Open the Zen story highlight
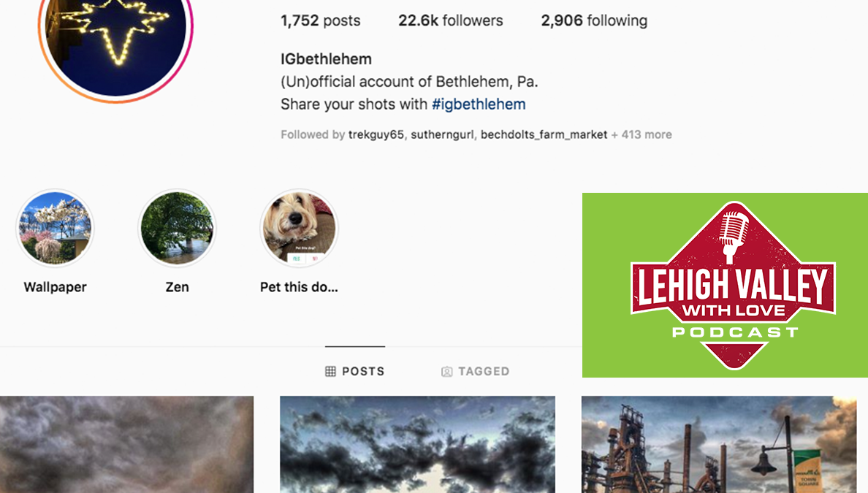The image size is (868, 493). point(177,228)
